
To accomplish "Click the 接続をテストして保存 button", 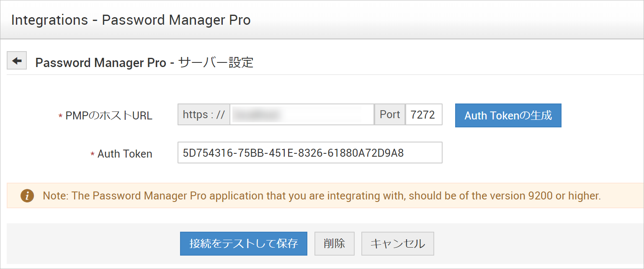I will [x=243, y=243].
